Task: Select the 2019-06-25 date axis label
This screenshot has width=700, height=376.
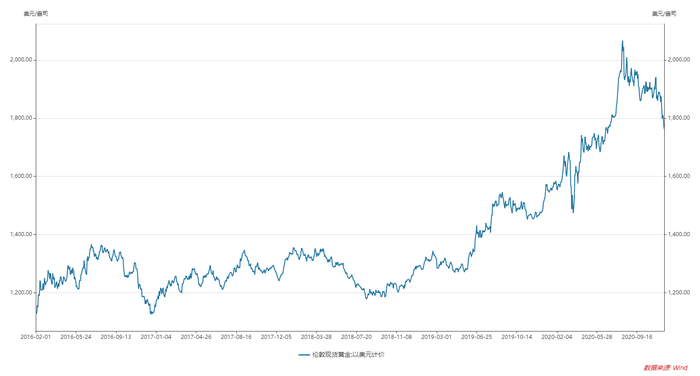Action: click(x=476, y=337)
